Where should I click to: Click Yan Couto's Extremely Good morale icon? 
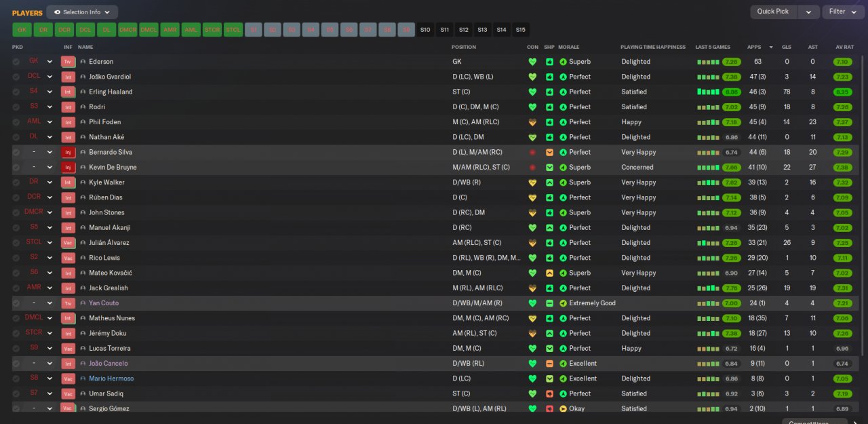[563, 303]
